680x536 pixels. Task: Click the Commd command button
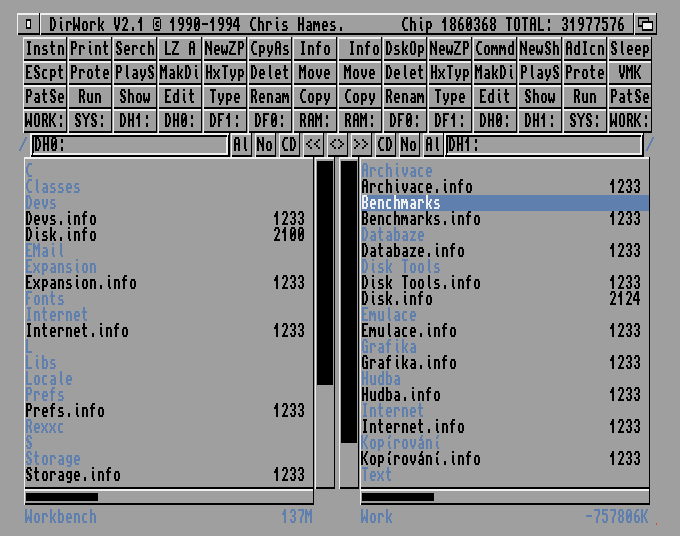coord(494,48)
